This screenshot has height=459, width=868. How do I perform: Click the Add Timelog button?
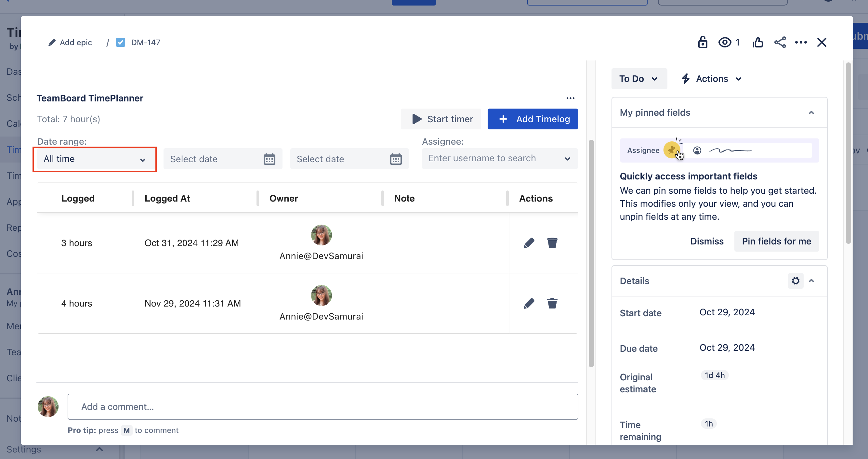tap(532, 119)
